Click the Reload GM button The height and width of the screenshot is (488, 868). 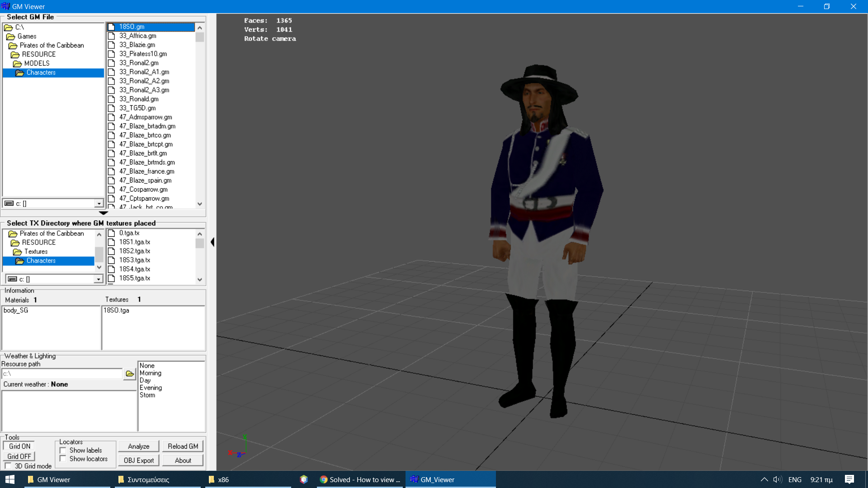click(x=183, y=446)
